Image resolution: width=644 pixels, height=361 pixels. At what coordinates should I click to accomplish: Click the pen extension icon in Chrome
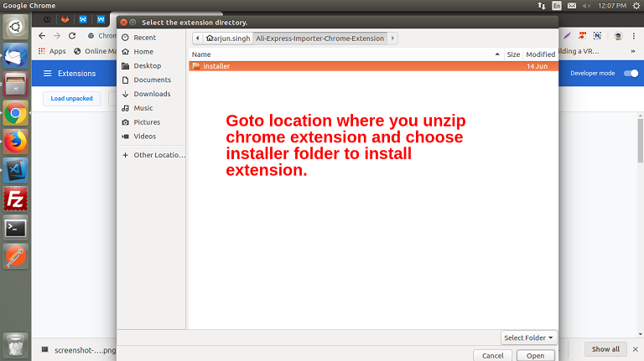click(567, 36)
